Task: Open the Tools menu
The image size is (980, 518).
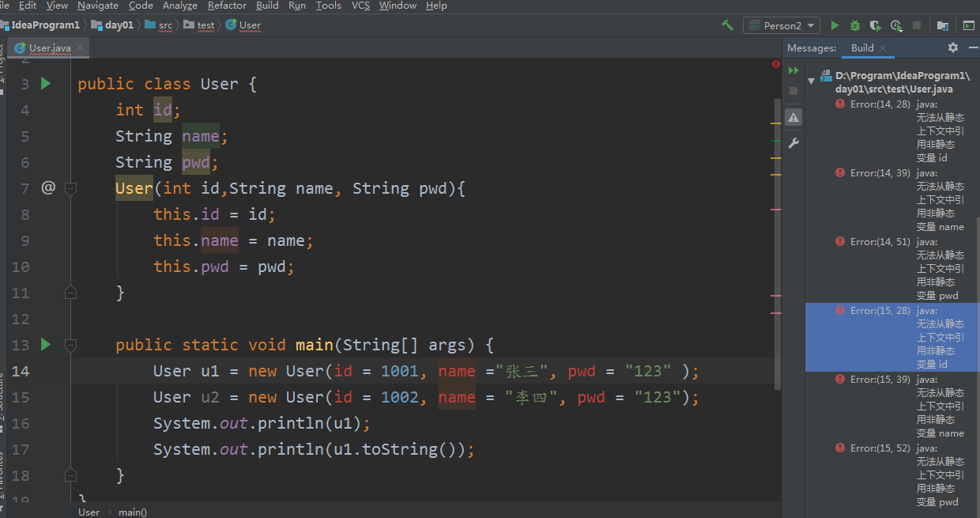Action: pos(329,6)
